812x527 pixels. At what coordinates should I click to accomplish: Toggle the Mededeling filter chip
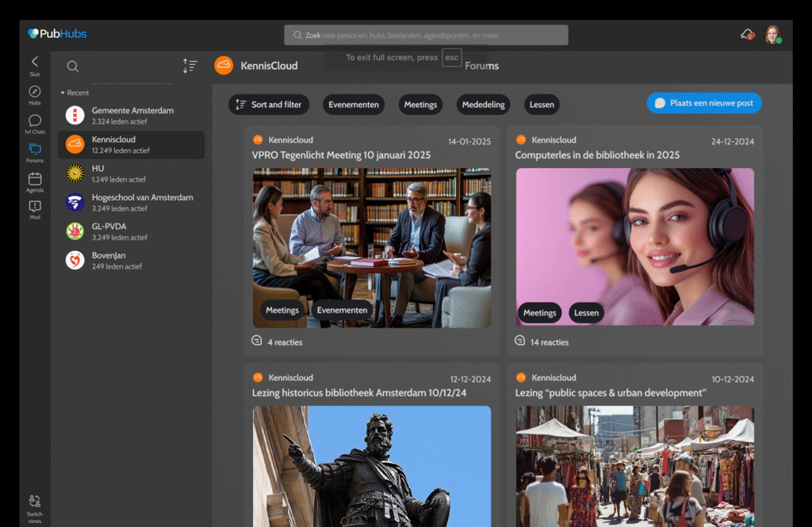[483, 105]
